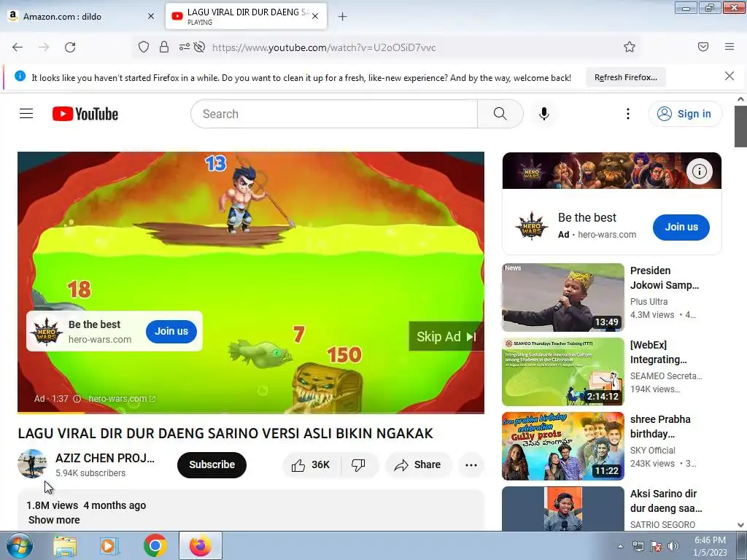Open the Firefox application menu
Screen dimensions: 747x560
(729, 47)
